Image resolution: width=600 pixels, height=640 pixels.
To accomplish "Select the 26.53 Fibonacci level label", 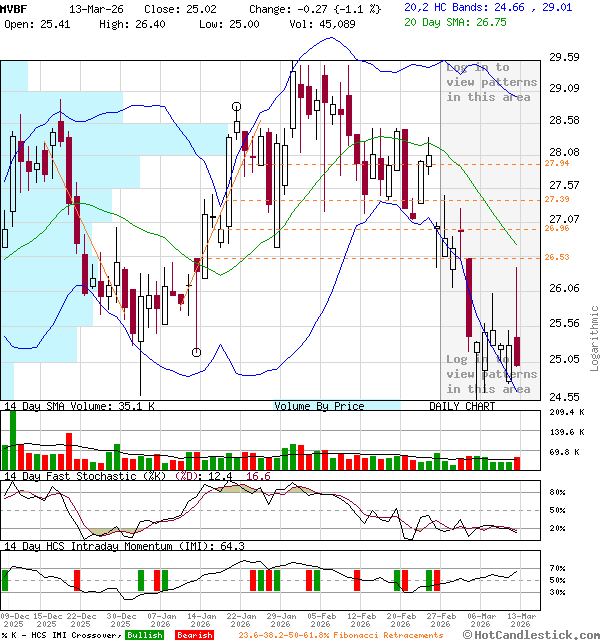I will click(x=556, y=258).
